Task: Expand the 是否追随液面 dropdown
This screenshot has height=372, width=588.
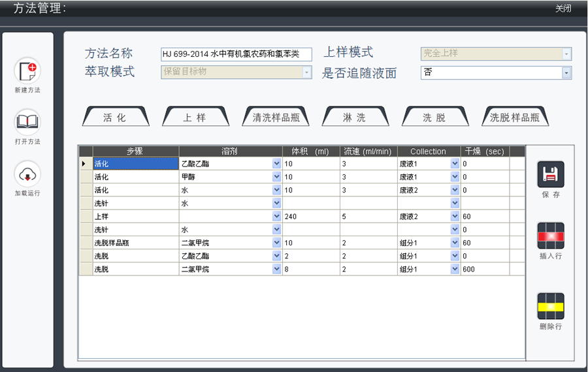Action: tap(566, 72)
